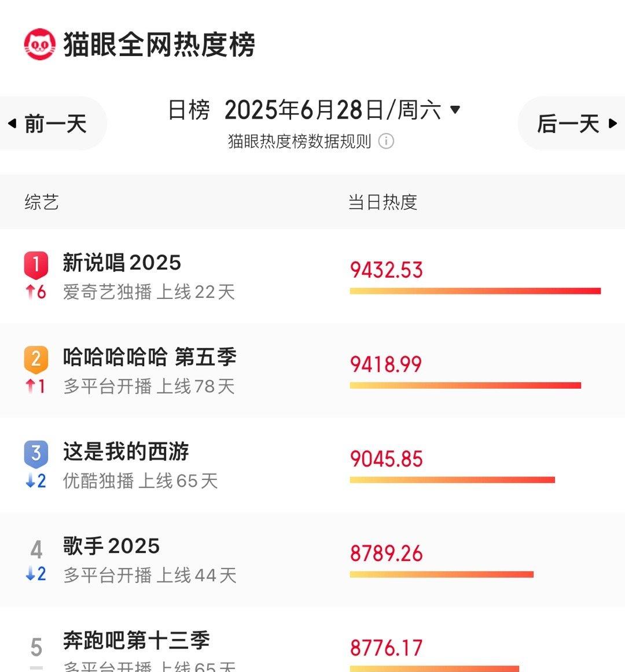625x672 pixels.
Task: Select the 综艺 column header
Action: [42, 202]
